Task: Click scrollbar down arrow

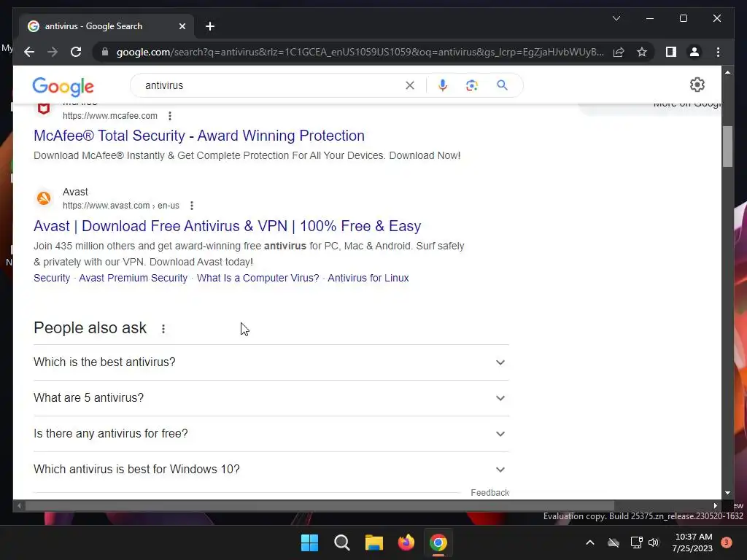Action: [727, 493]
